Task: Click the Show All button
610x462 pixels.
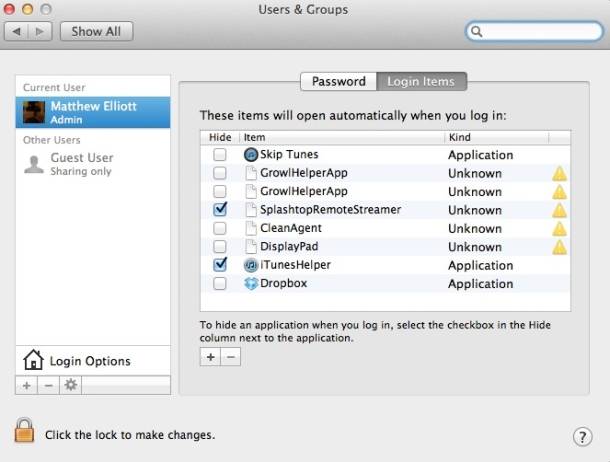Action: (x=96, y=31)
